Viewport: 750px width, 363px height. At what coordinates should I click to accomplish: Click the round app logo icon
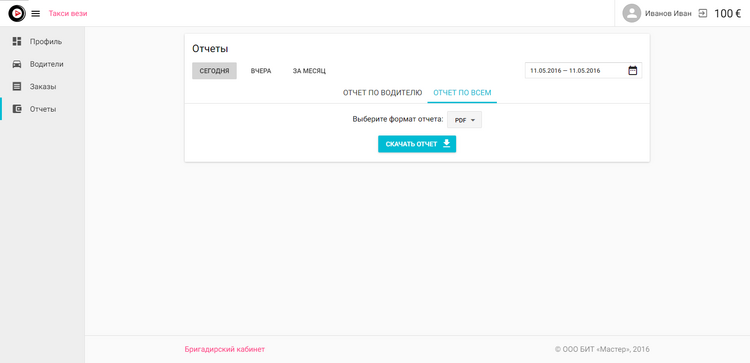[x=17, y=13]
